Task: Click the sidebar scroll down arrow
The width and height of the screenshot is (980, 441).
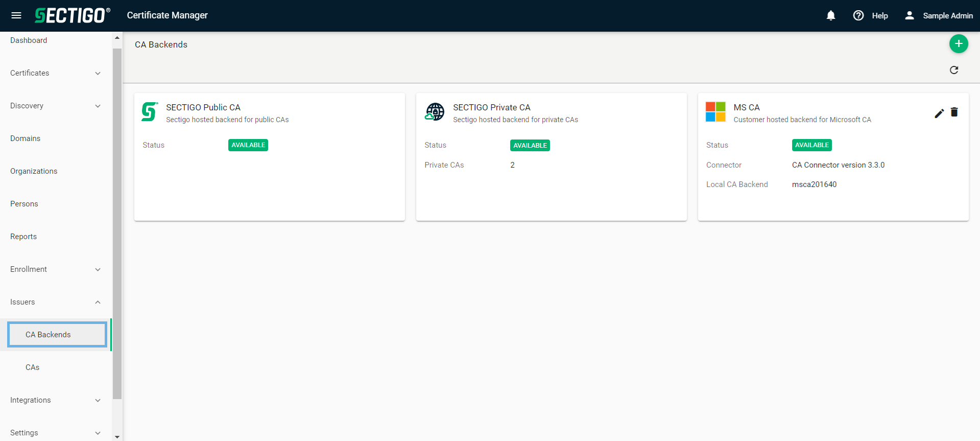Action: pyautogui.click(x=117, y=437)
